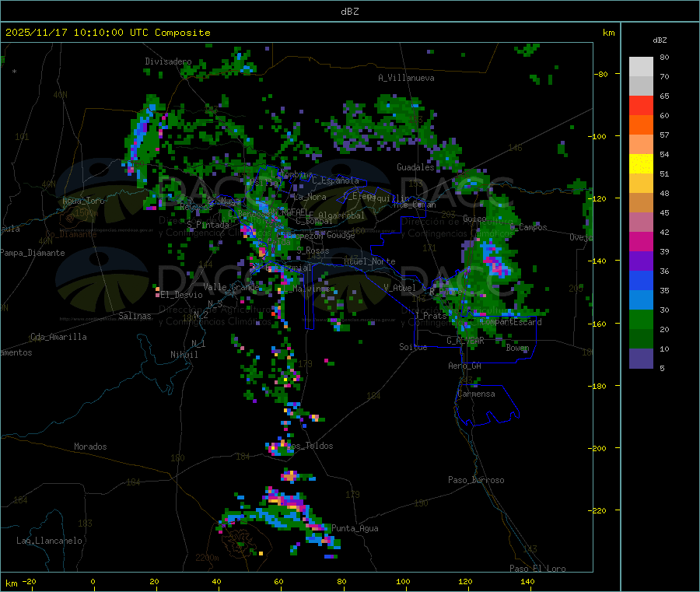700x592 pixels.
Task: Click the Nihuil map label
Action: (x=184, y=355)
